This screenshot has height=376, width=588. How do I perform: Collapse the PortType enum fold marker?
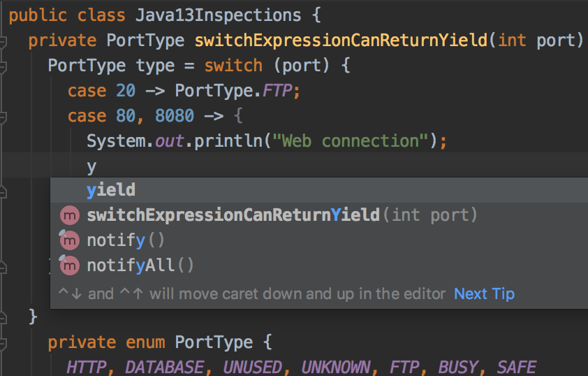click(x=3, y=344)
